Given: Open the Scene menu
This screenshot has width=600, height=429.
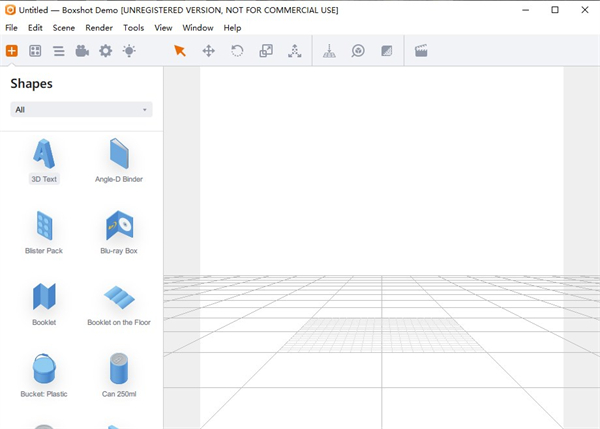Looking at the screenshot, I should pos(64,28).
